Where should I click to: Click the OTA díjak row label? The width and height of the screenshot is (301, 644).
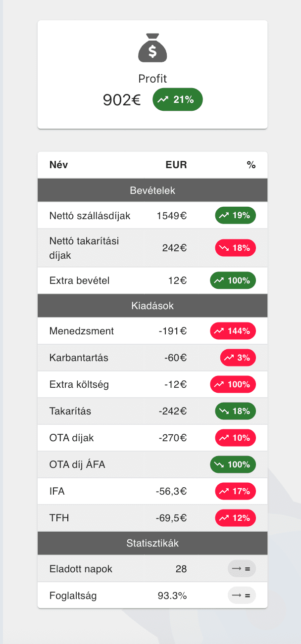[x=72, y=438]
